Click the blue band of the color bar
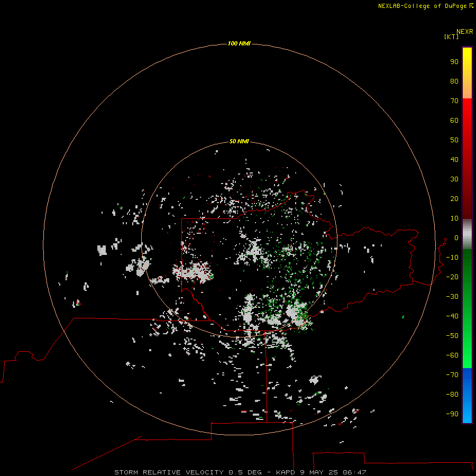 coord(467,396)
